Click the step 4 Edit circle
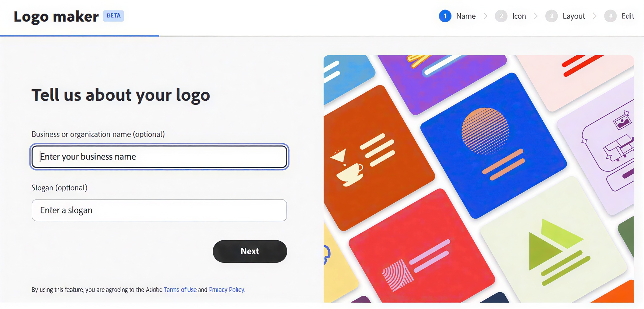Image resolution: width=644 pixels, height=309 pixels. 610,16
